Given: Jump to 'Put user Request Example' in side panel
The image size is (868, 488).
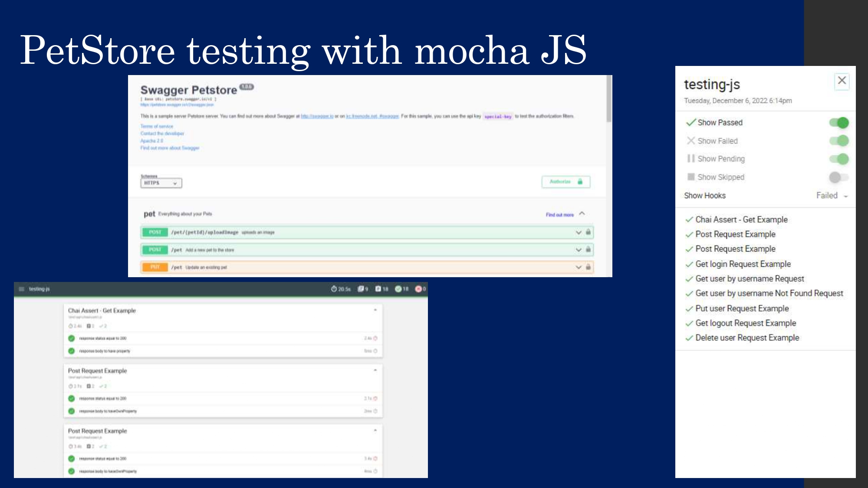Looking at the screenshot, I should click(742, 308).
